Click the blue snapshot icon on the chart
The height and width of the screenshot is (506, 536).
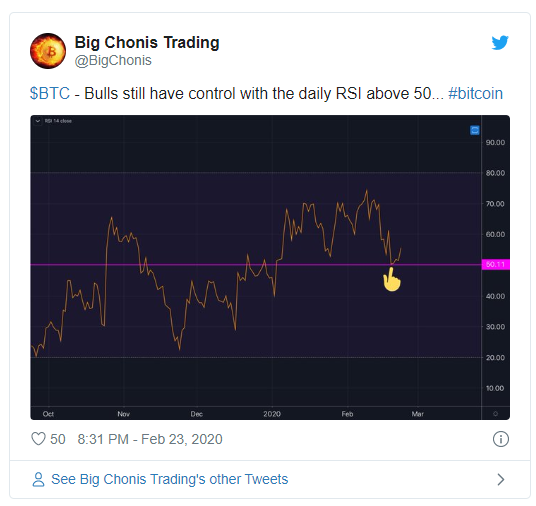pos(474,130)
